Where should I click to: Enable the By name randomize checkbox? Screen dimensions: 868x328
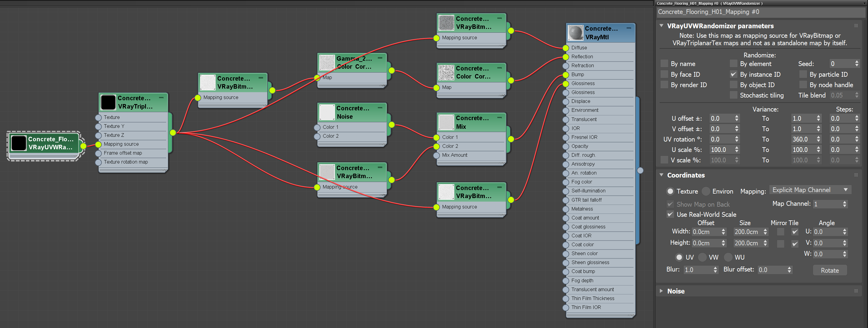tap(664, 63)
